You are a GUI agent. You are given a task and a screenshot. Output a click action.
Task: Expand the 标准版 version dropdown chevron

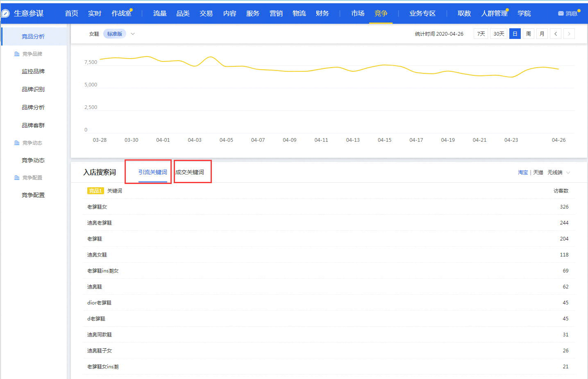click(133, 34)
